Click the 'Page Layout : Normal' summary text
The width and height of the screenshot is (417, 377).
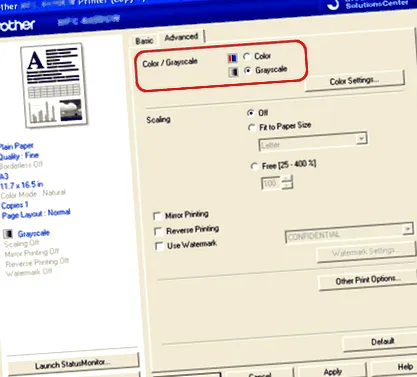coord(36,214)
